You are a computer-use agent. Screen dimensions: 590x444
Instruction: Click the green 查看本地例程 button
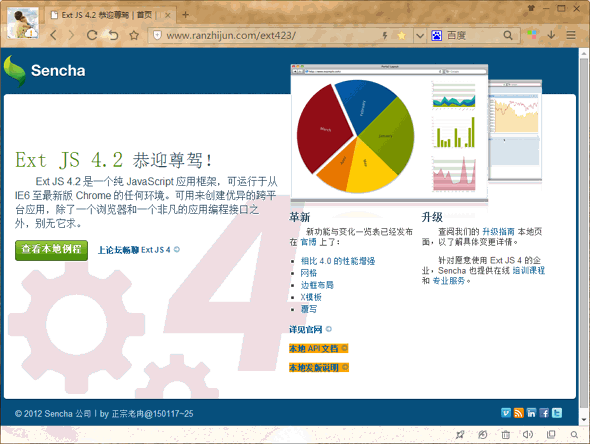(52, 250)
